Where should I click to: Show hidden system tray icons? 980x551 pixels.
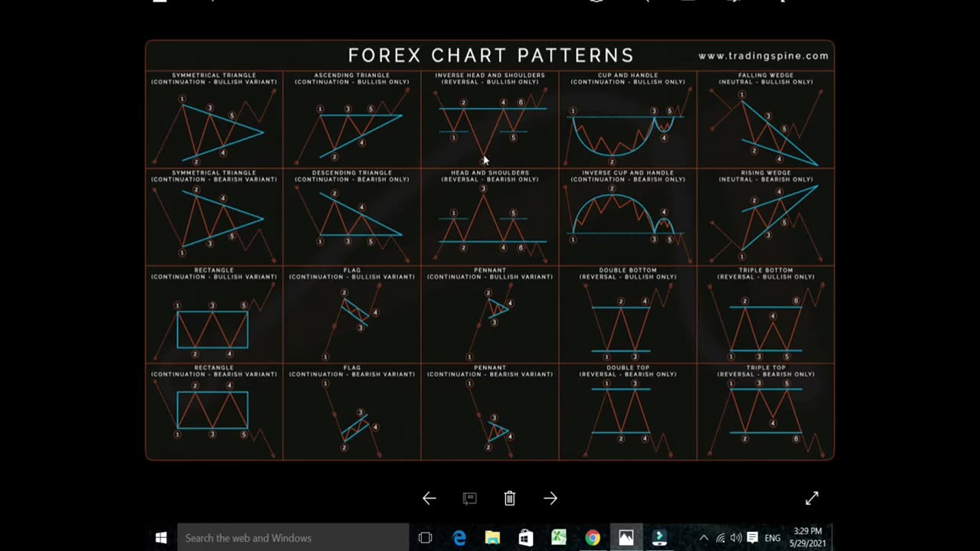[704, 538]
